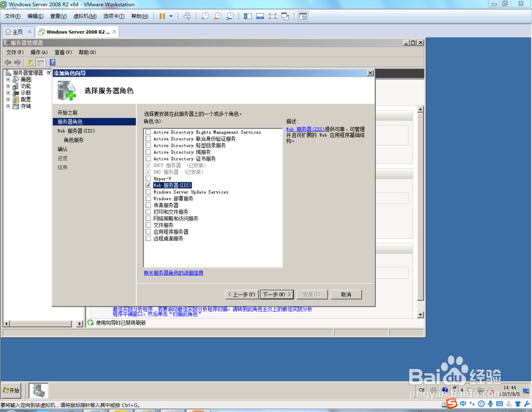Pause the virtual machine from VMware toolbar
The height and width of the screenshot is (412, 532).
click(x=162, y=16)
